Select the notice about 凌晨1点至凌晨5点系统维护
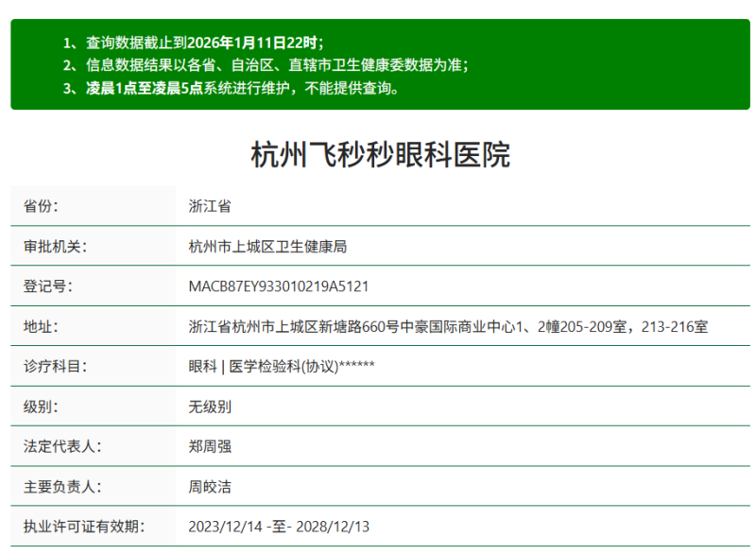The image size is (756, 554). [231, 88]
